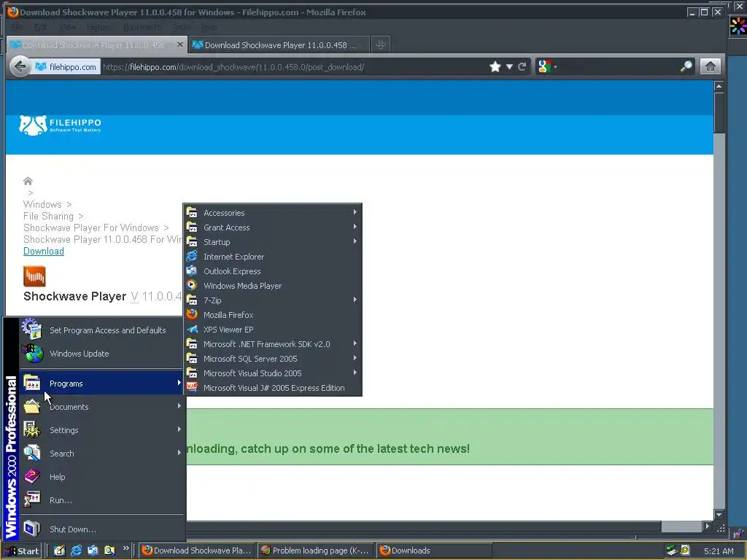Click the filehippo.com site identity button
The width and height of the screenshot is (747, 560).
point(66,67)
